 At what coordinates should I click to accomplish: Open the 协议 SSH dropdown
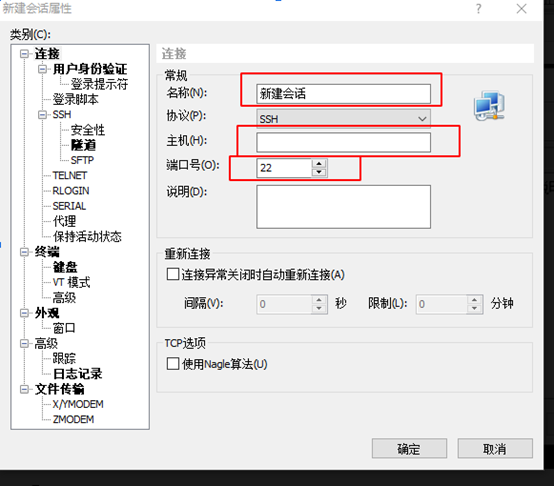click(343, 119)
